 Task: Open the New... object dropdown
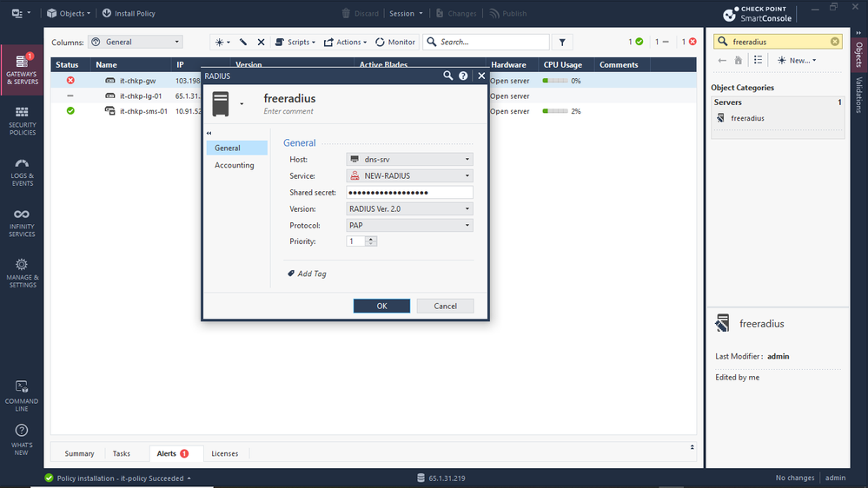point(797,60)
